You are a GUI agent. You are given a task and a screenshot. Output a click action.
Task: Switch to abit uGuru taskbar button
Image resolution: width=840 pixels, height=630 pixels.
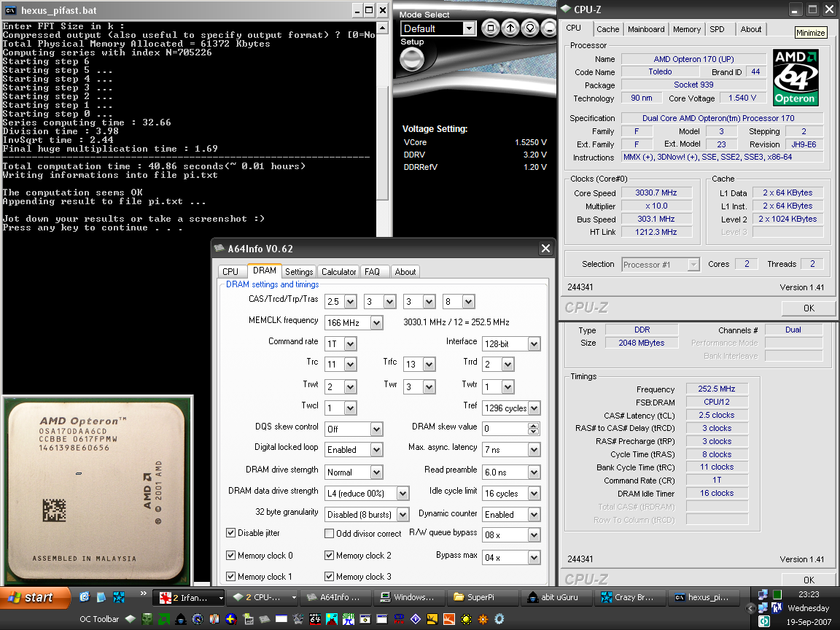click(x=555, y=597)
